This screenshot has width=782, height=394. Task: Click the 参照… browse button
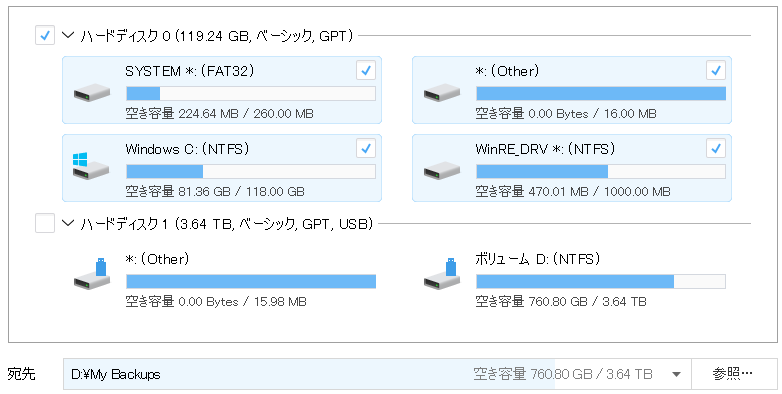(x=732, y=374)
